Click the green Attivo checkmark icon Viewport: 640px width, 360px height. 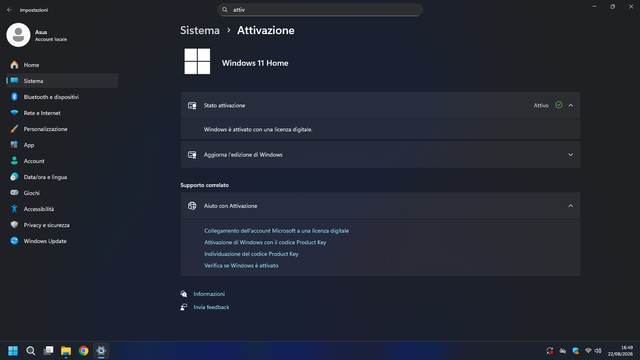pyautogui.click(x=559, y=105)
